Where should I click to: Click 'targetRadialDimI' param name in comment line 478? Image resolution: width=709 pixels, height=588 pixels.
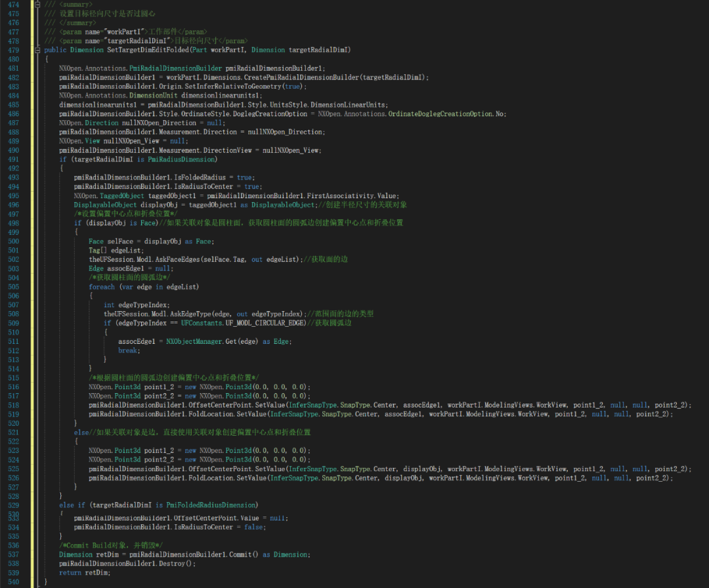(137, 41)
